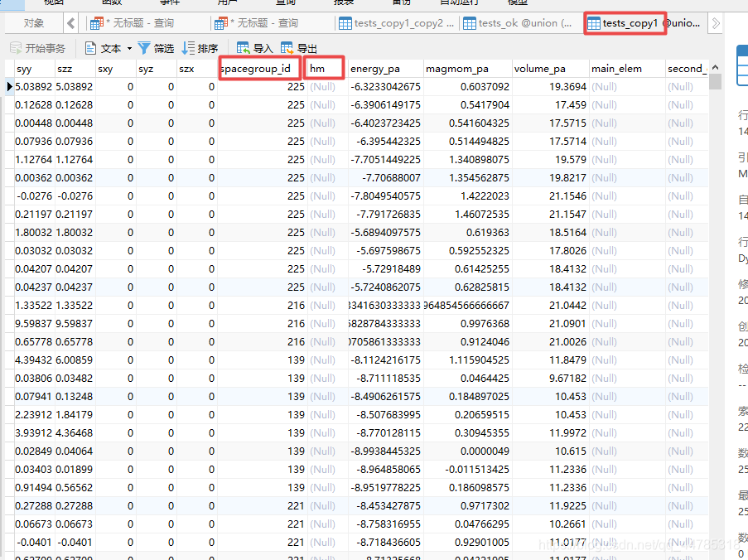Select the magmom_pa cell 0.6037092
This screenshot has width=748, height=560.
click(467, 87)
